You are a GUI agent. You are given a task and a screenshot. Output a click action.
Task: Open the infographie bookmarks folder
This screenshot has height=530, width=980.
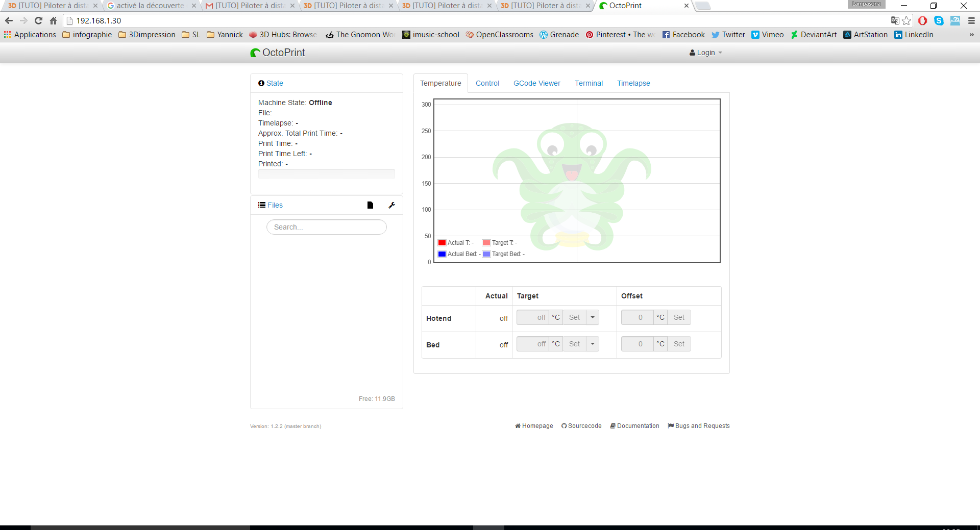[87, 35]
